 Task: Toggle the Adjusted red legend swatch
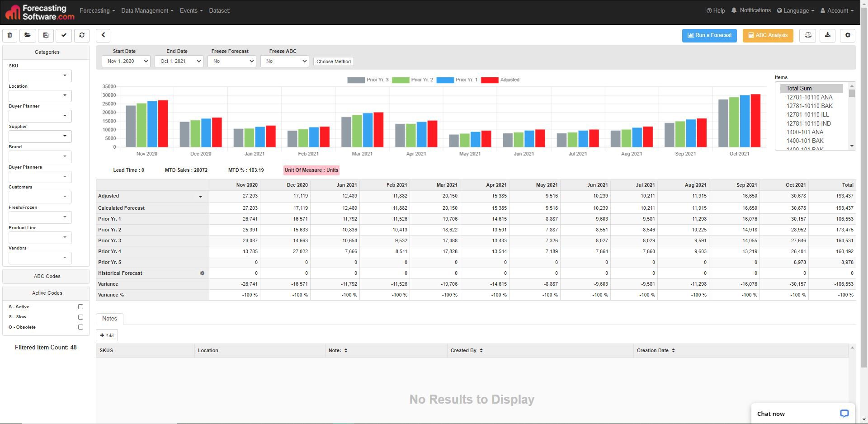click(x=490, y=80)
